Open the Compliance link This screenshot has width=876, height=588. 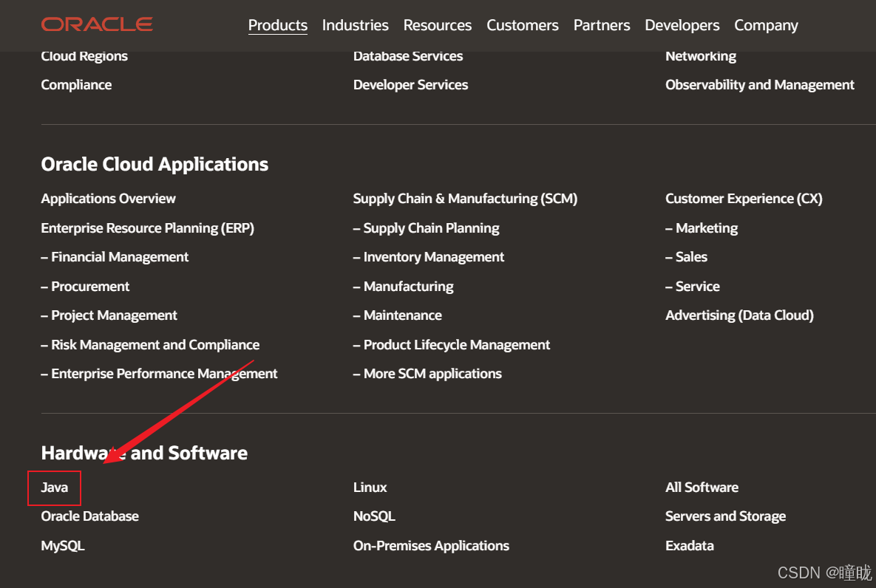[x=77, y=85]
